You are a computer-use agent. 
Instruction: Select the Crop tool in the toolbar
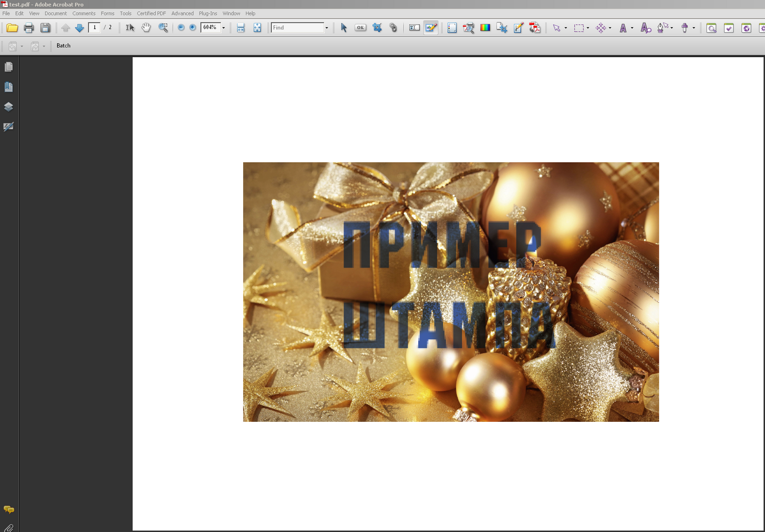pos(377,28)
